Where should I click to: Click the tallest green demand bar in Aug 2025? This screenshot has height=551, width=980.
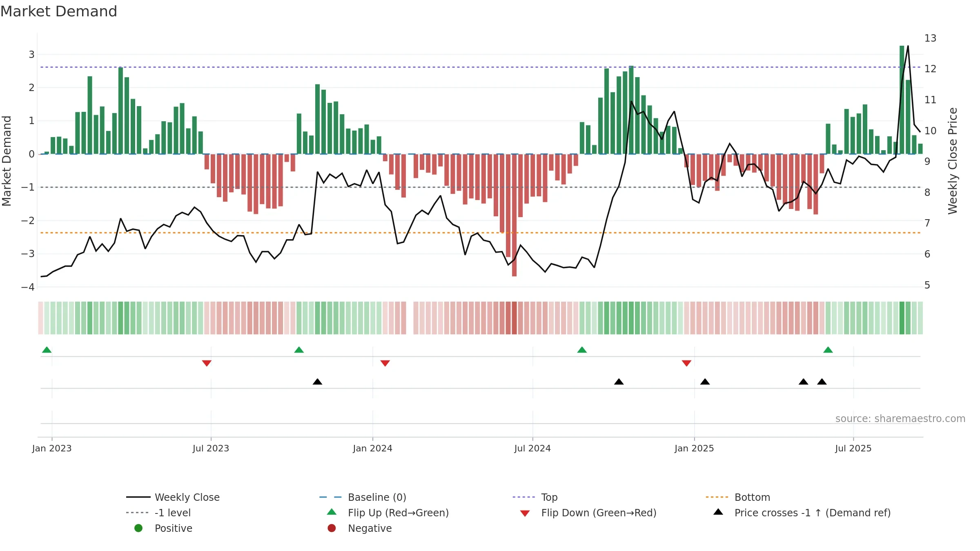point(902,100)
